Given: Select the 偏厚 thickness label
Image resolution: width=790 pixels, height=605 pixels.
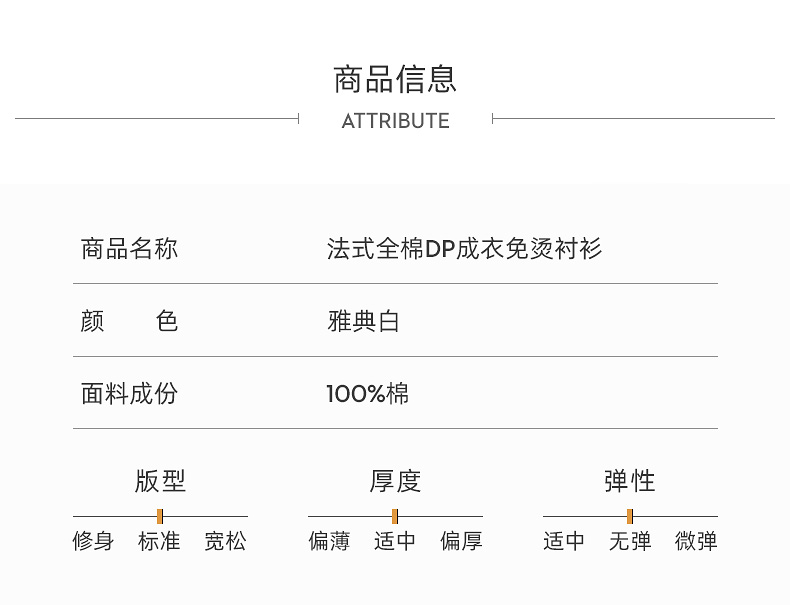Looking at the screenshot, I should 461,542.
